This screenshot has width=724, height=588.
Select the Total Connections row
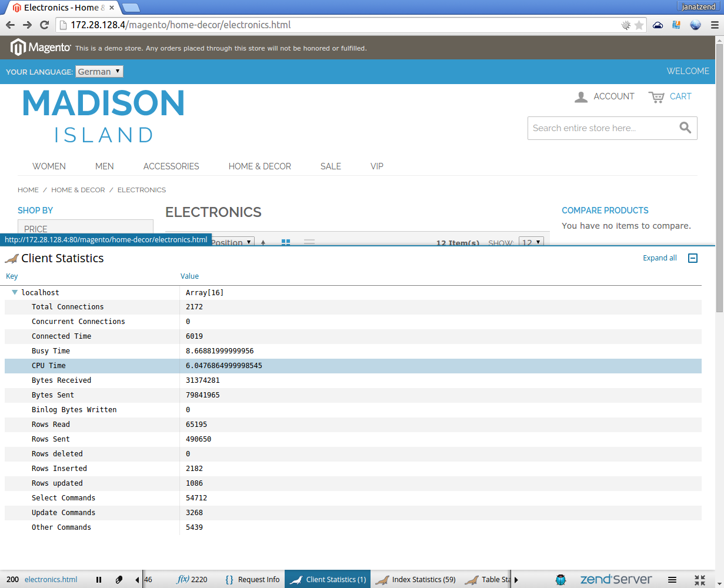pos(353,307)
